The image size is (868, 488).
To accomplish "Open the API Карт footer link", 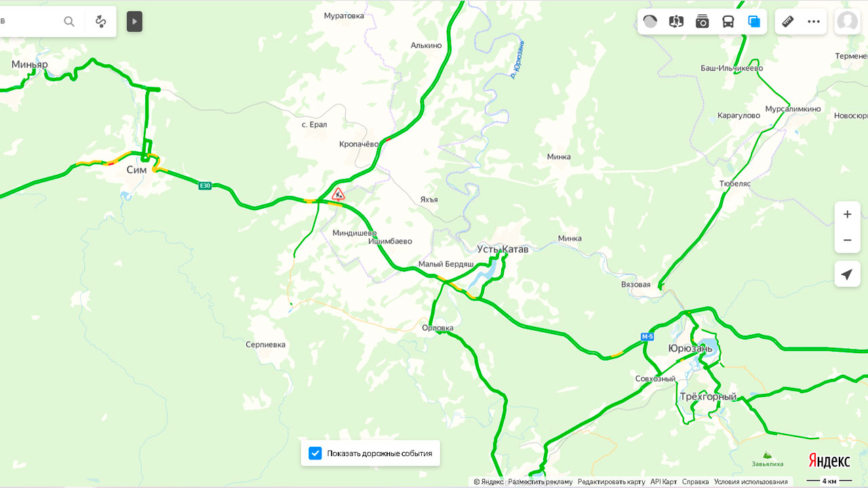I will (x=663, y=482).
